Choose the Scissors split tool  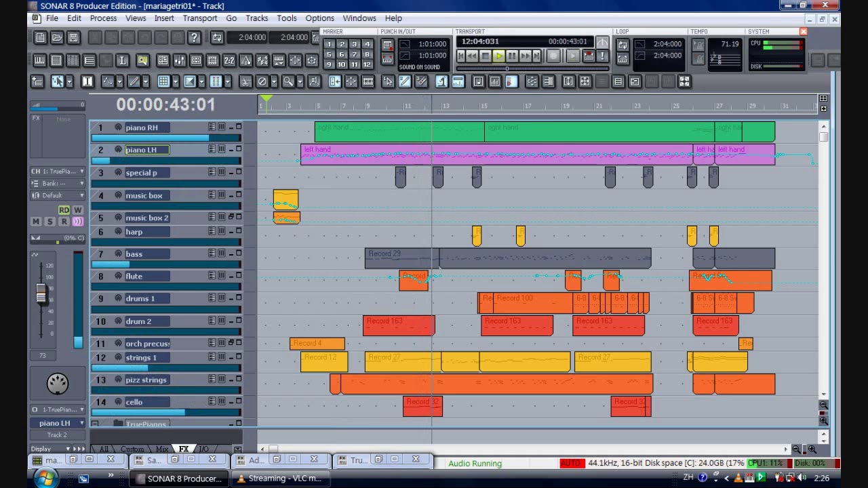click(x=245, y=82)
